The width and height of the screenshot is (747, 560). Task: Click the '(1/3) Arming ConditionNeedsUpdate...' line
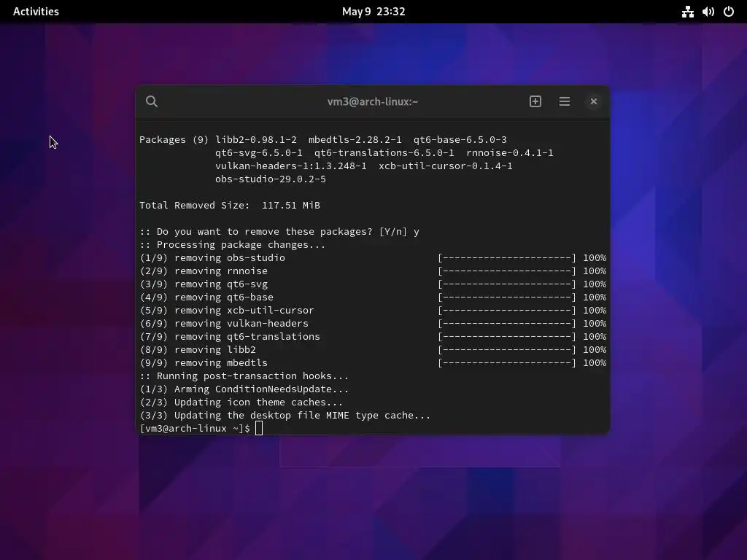click(x=244, y=389)
